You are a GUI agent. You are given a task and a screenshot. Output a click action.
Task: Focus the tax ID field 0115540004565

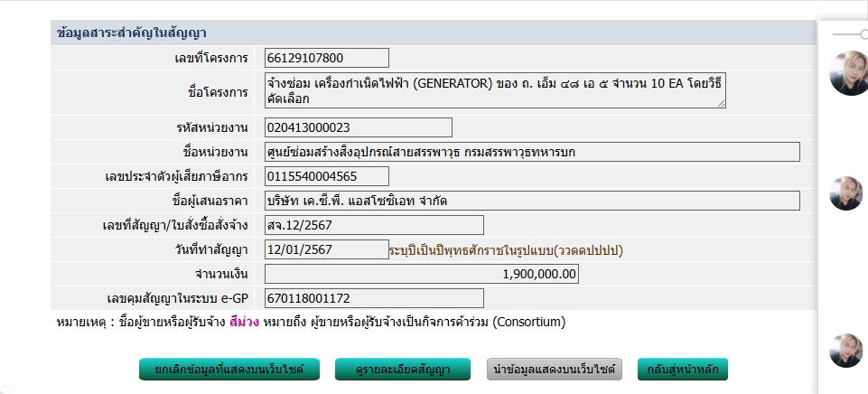point(327,176)
